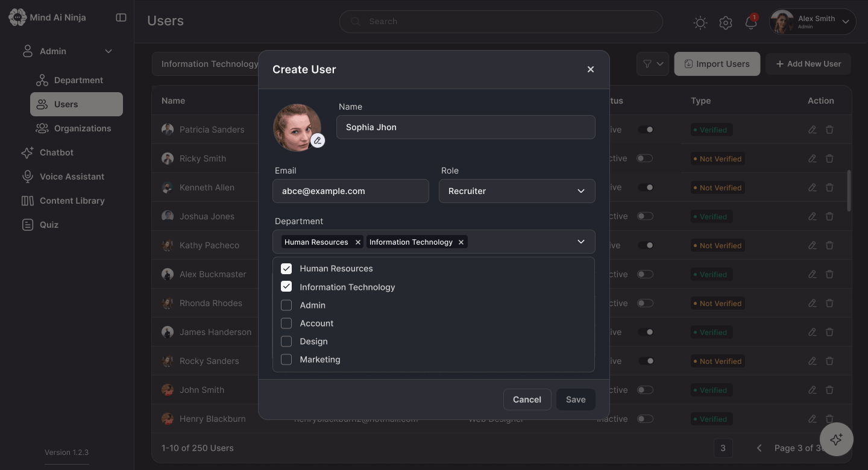Check the Admin department checkbox
868x470 pixels.
[286, 305]
